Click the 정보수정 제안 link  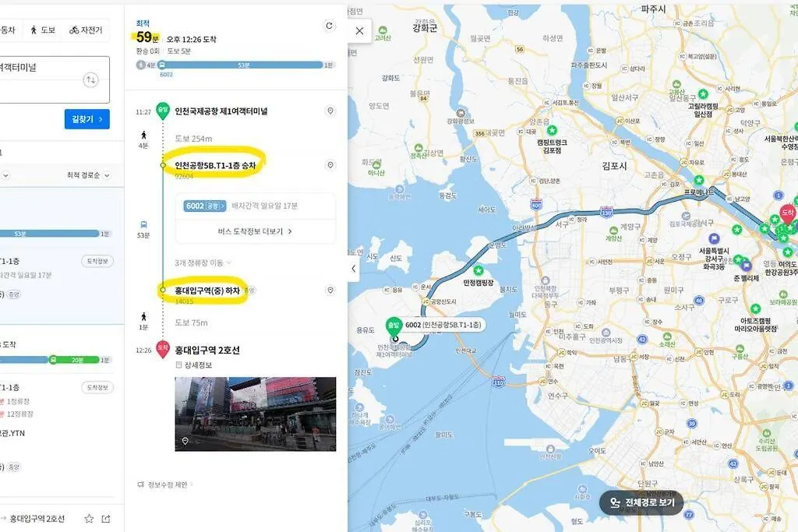165,484
